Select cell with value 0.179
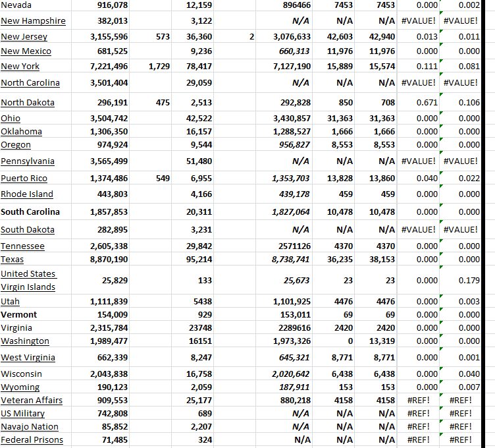The height and width of the screenshot is (448, 495). (x=461, y=280)
